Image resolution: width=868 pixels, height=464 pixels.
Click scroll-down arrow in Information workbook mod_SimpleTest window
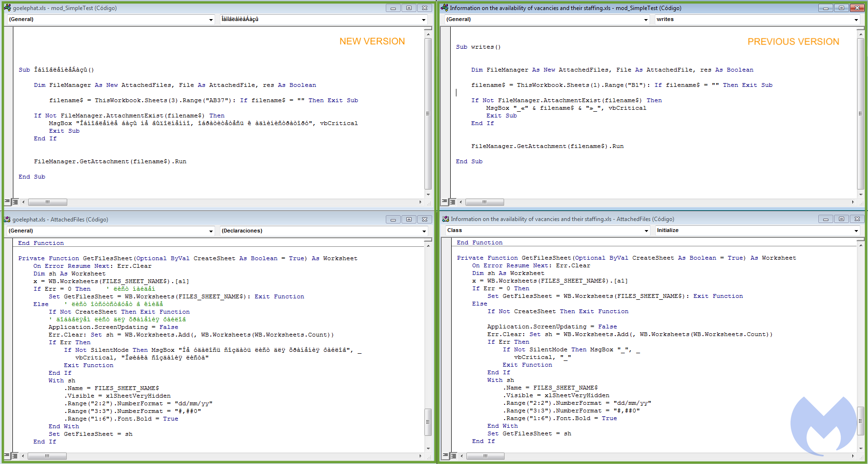coord(861,194)
